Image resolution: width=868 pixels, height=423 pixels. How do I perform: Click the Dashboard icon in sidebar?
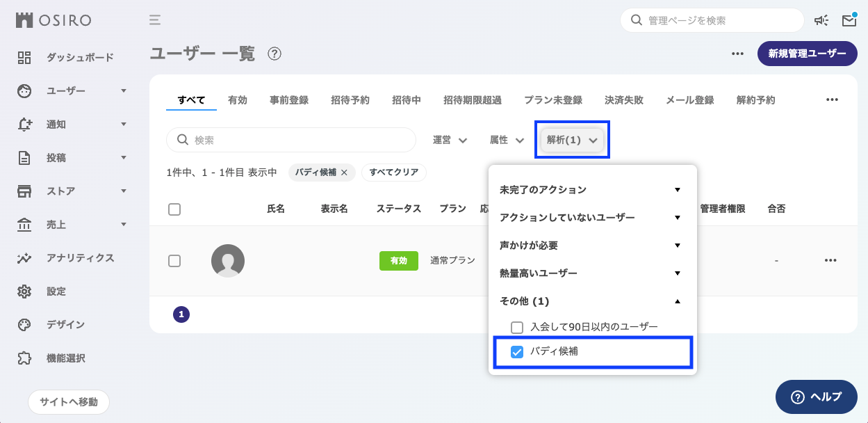click(24, 57)
